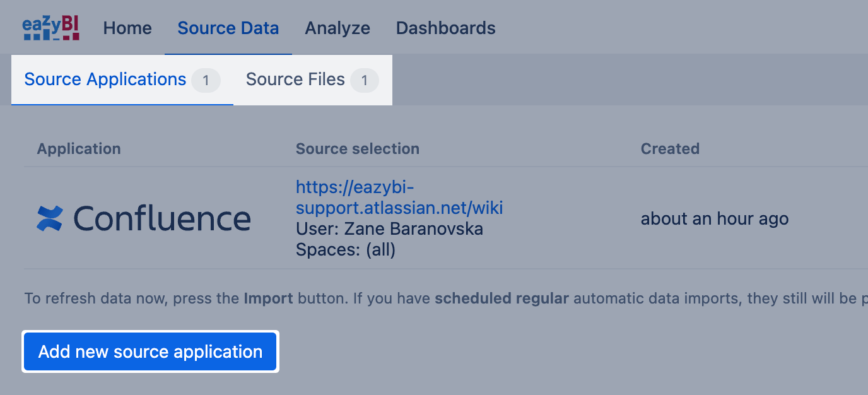
Task: Click the eazyBI logo
Action: pyautogui.click(x=50, y=28)
